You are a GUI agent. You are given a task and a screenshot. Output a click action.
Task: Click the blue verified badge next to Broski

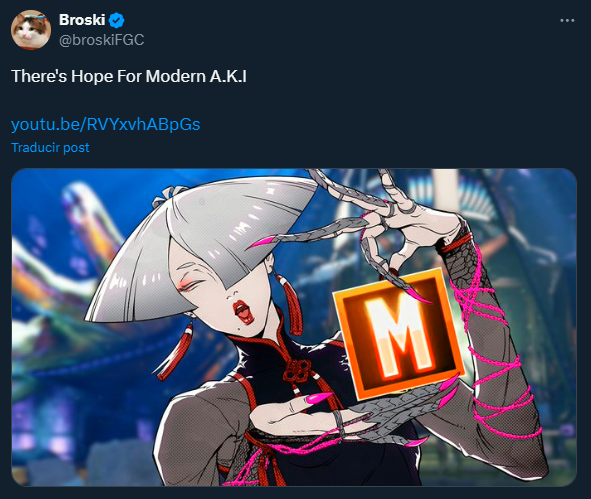(x=116, y=20)
